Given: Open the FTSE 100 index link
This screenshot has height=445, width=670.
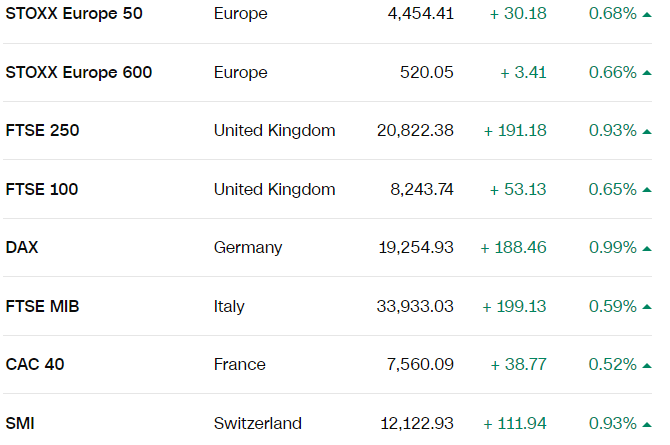Looking at the screenshot, I should (x=42, y=189).
